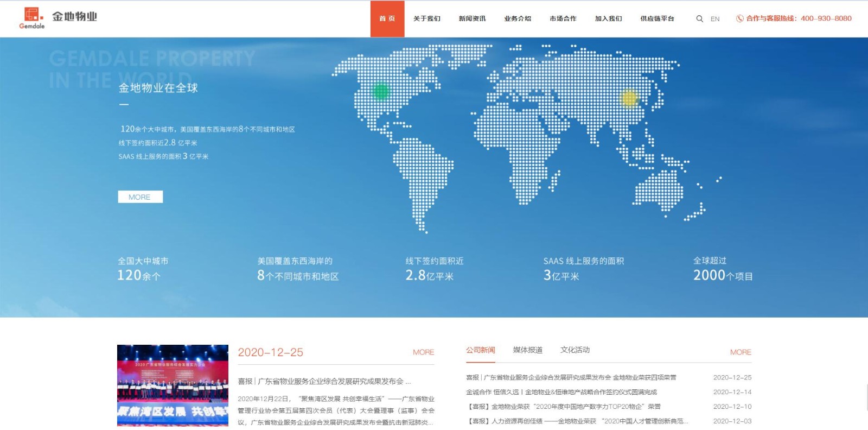Image resolution: width=868 pixels, height=430 pixels.
Task: Click date 2020-12-03 in news list
Action: coord(732,421)
